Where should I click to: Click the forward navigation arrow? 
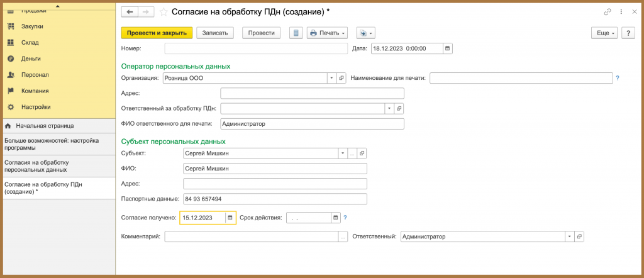tap(146, 12)
